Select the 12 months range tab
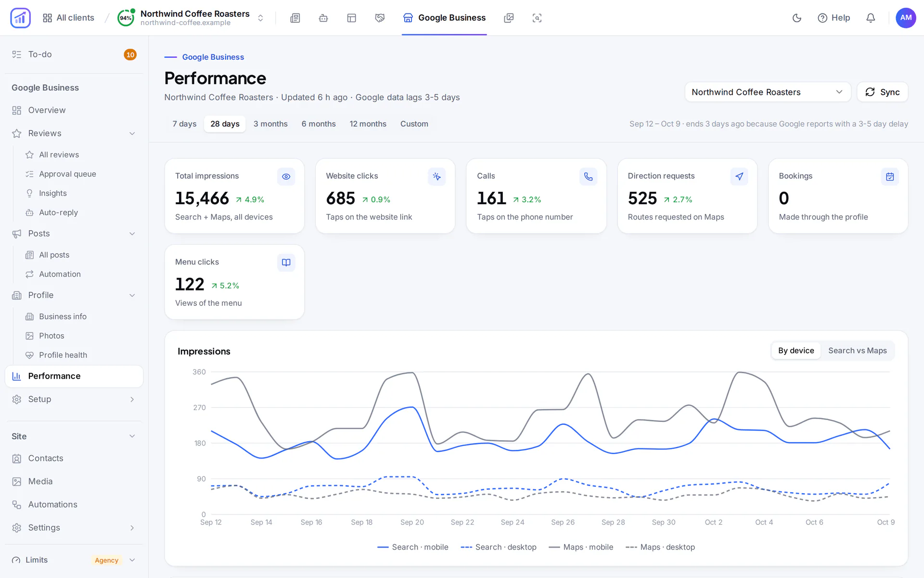The height and width of the screenshot is (578, 924). pos(368,124)
